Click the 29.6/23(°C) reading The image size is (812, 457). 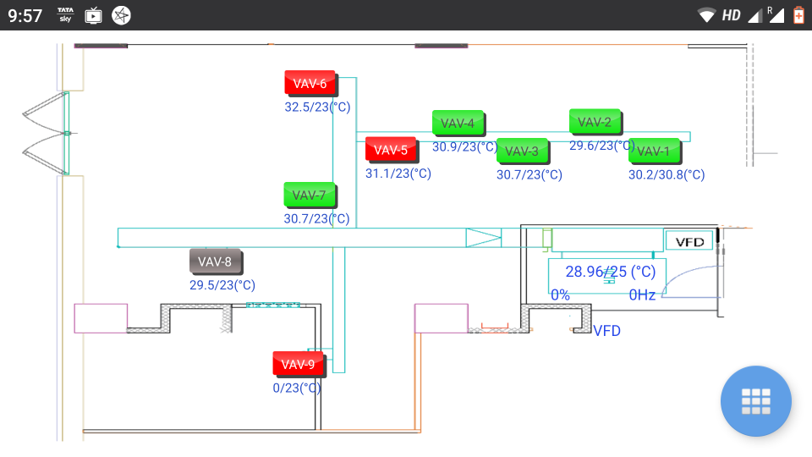602,146
